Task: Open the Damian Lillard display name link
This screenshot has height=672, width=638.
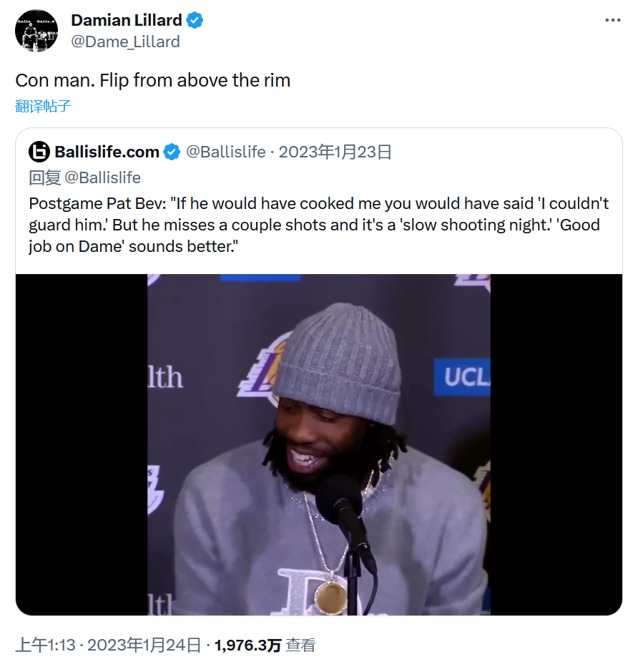Action: pos(127,21)
